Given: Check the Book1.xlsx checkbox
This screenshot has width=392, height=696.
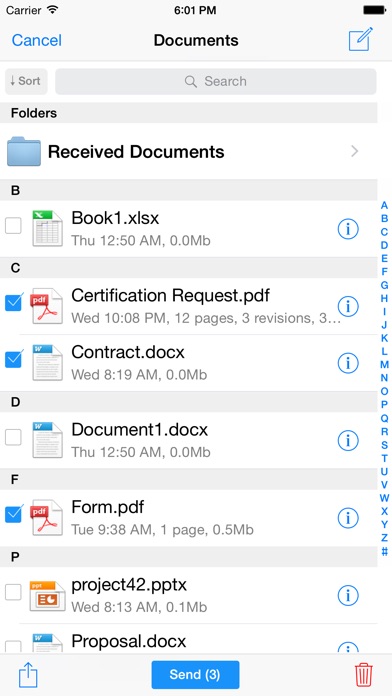Looking at the screenshot, I should (13, 225).
